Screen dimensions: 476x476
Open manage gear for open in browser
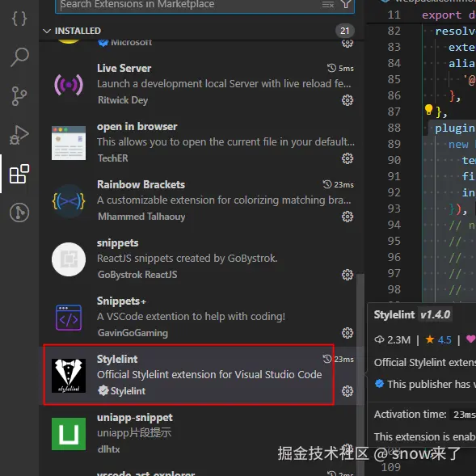pos(348,158)
